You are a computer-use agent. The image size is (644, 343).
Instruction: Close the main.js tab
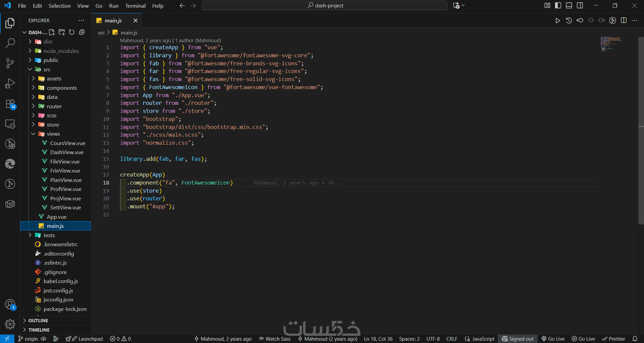(136, 20)
